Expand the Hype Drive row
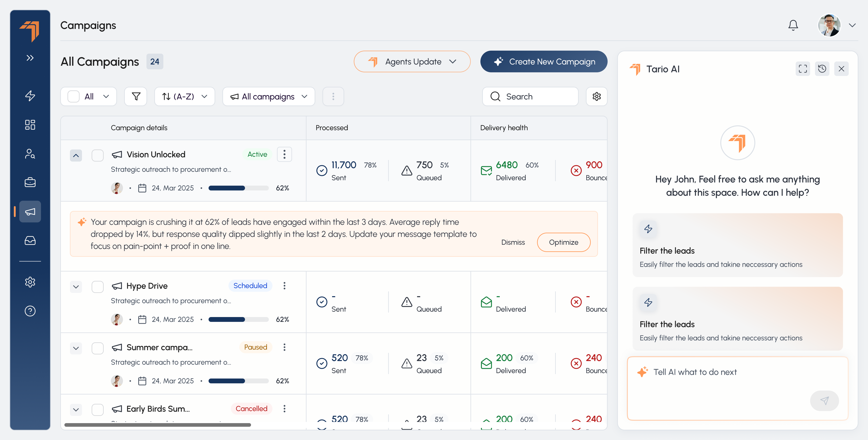 click(x=76, y=287)
